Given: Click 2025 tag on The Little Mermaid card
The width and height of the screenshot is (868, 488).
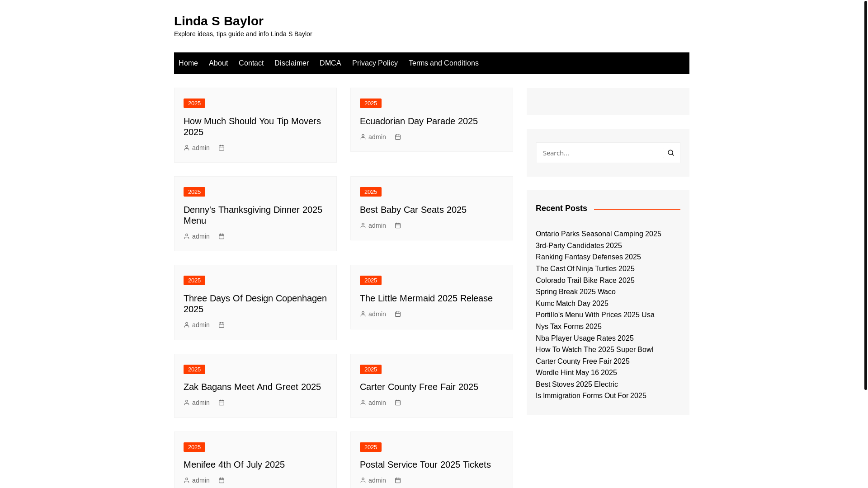Looking at the screenshot, I should click(371, 281).
